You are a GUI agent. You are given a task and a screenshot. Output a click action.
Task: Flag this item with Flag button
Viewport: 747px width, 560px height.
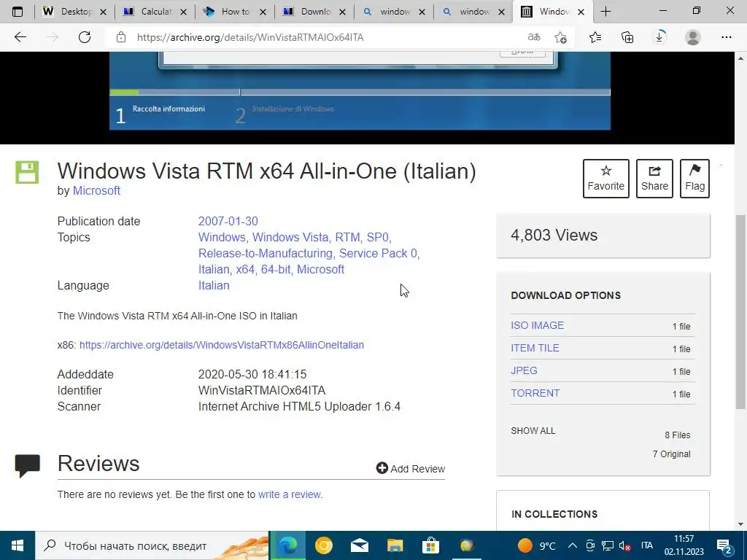[694, 179]
